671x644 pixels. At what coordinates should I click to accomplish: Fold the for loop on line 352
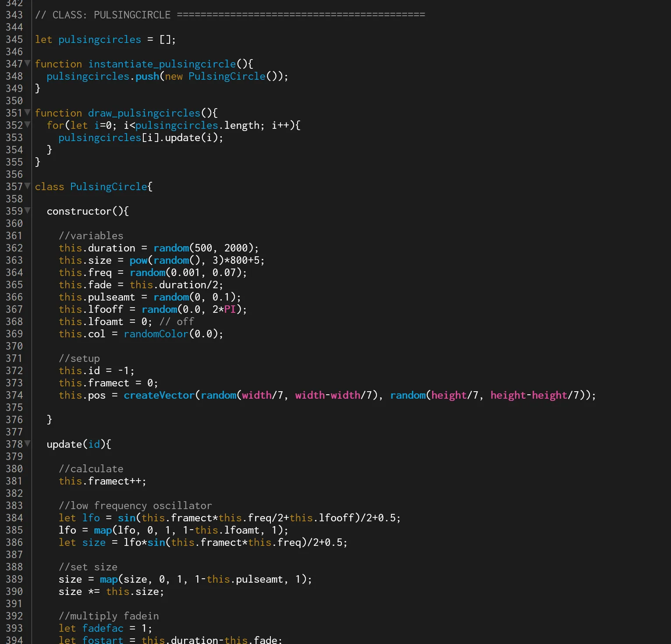(27, 125)
